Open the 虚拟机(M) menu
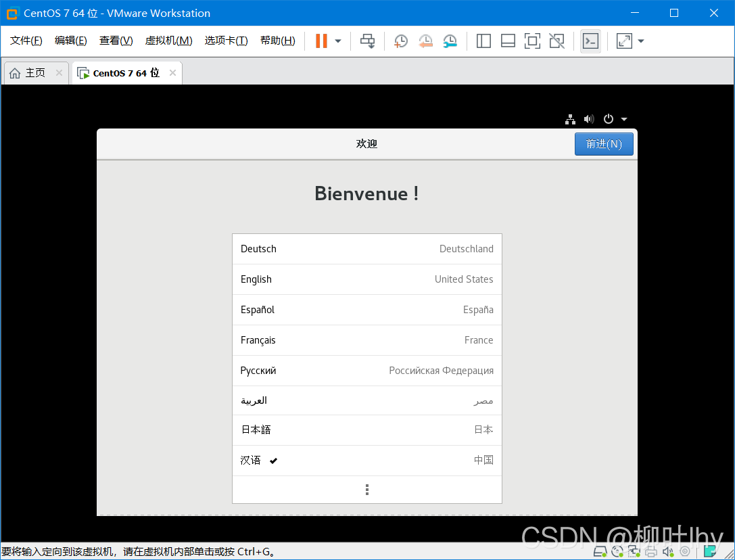Image resolution: width=735 pixels, height=560 pixels. click(x=169, y=41)
